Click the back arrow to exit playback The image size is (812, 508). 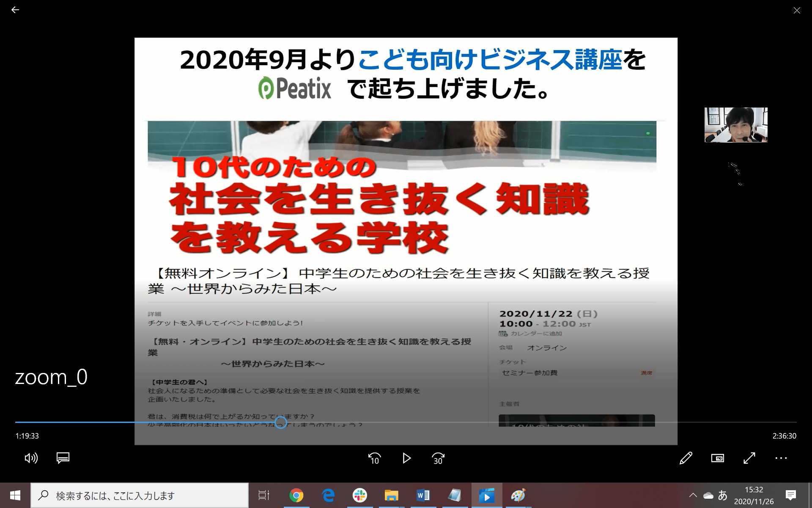(15, 10)
